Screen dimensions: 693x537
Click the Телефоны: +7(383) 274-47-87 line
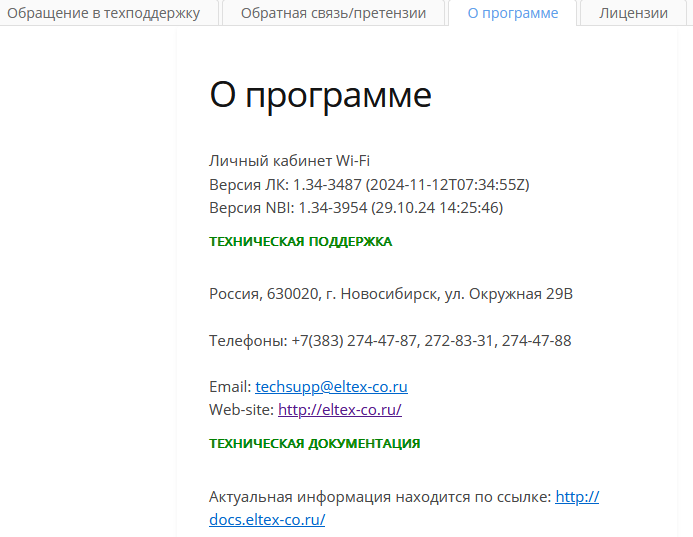390,341
